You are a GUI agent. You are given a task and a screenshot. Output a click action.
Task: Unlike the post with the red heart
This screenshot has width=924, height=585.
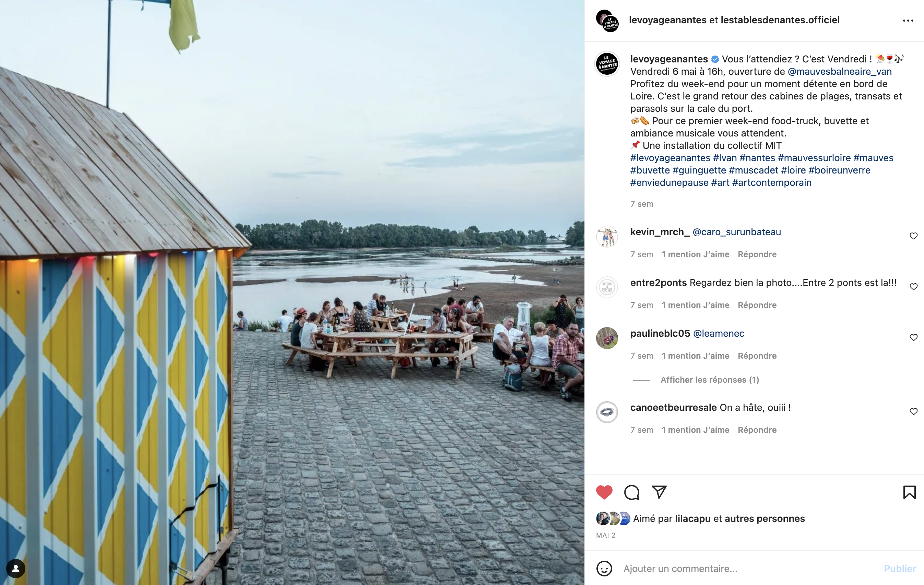coord(604,492)
